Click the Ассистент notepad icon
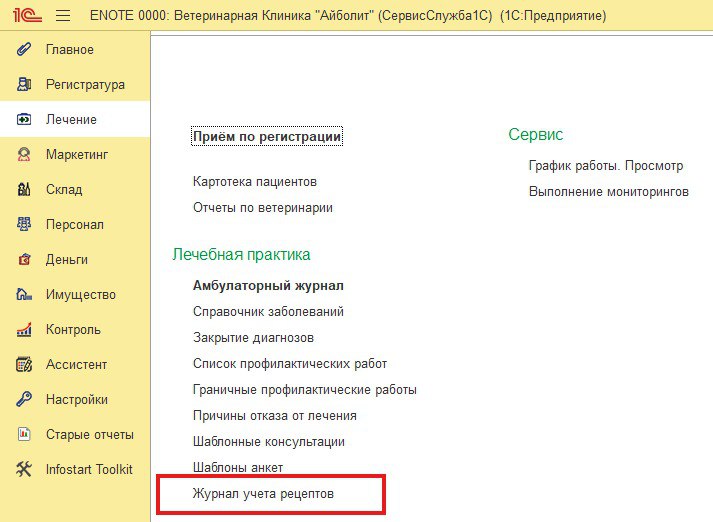The width and height of the screenshot is (713, 522). pos(24,364)
